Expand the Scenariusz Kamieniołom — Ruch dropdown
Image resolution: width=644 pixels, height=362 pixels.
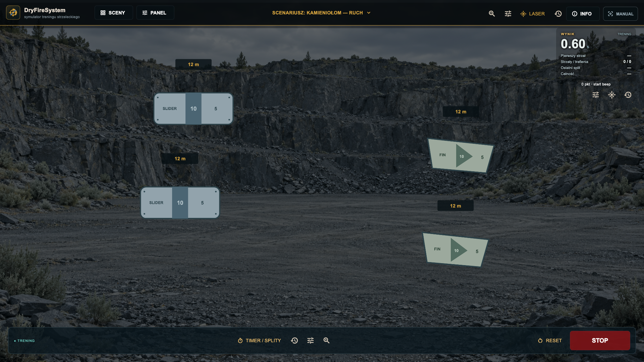click(321, 13)
